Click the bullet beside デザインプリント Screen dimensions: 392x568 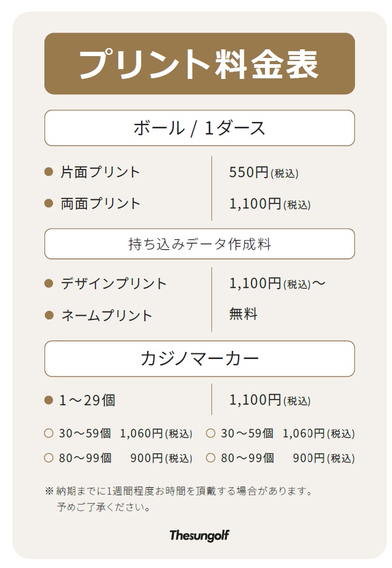point(49,284)
